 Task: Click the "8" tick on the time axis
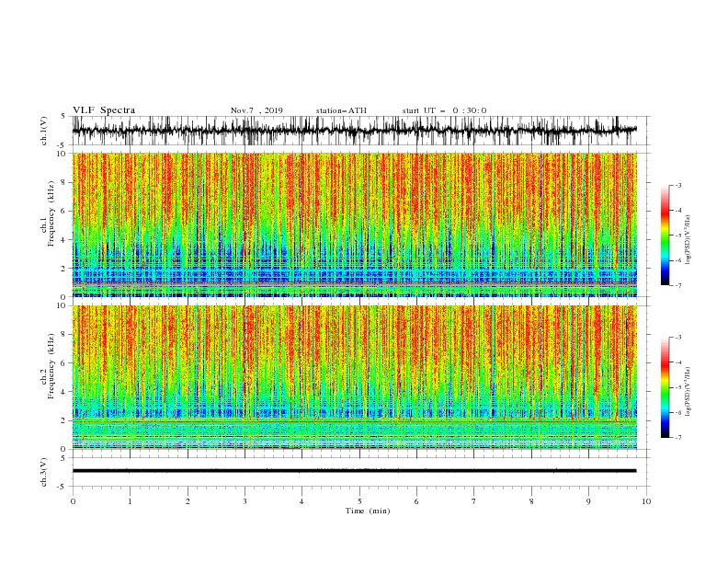(531, 501)
